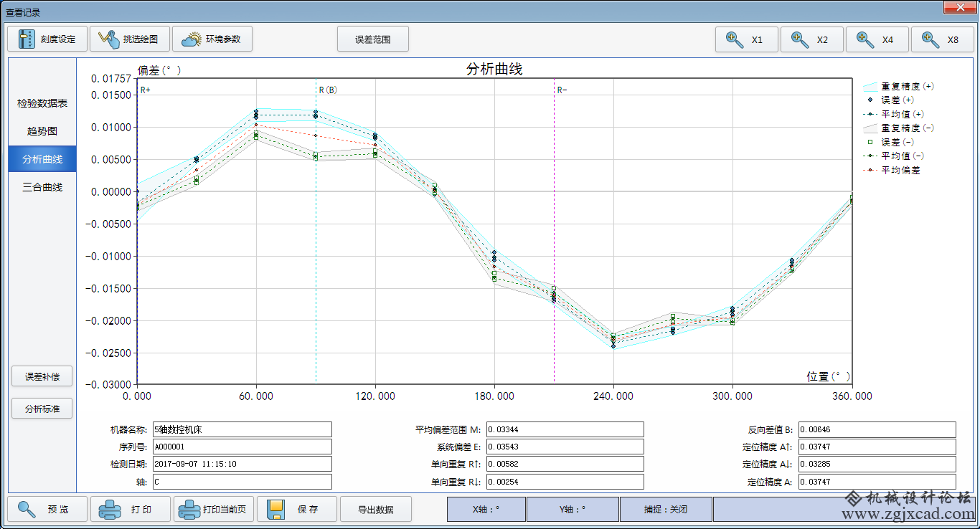Close the 查看记录 window

click(959, 6)
